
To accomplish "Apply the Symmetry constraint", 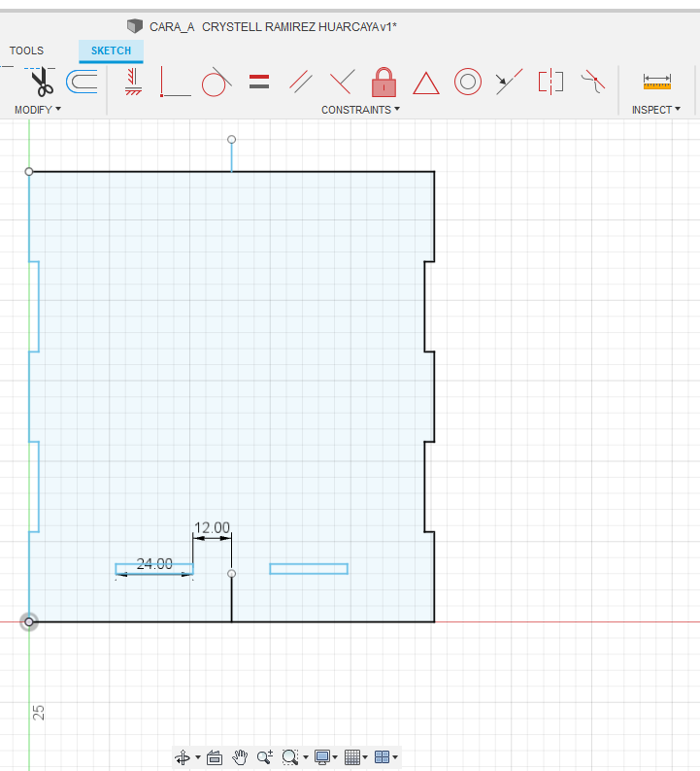I will coord(550,82).
